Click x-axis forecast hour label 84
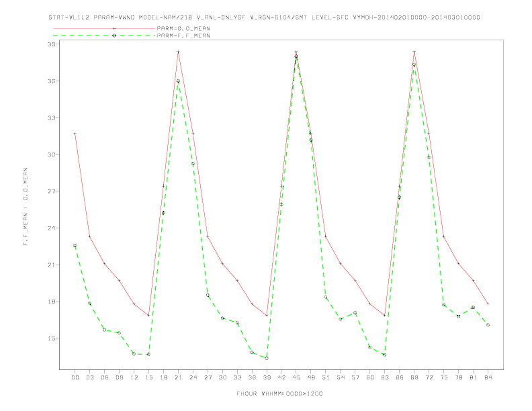Screen dimensions: 532x411 (x=488, y=377)
